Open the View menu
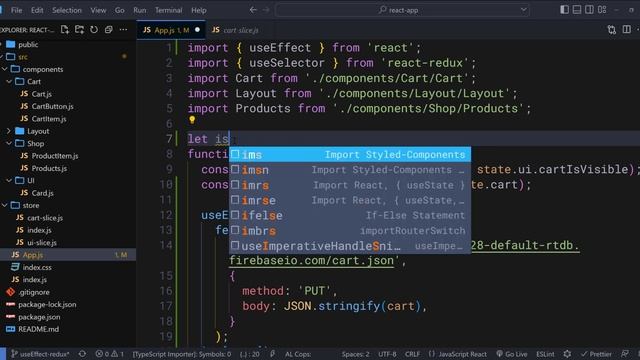640x360 pixels. pyautogui.click(x=98, y=10)
